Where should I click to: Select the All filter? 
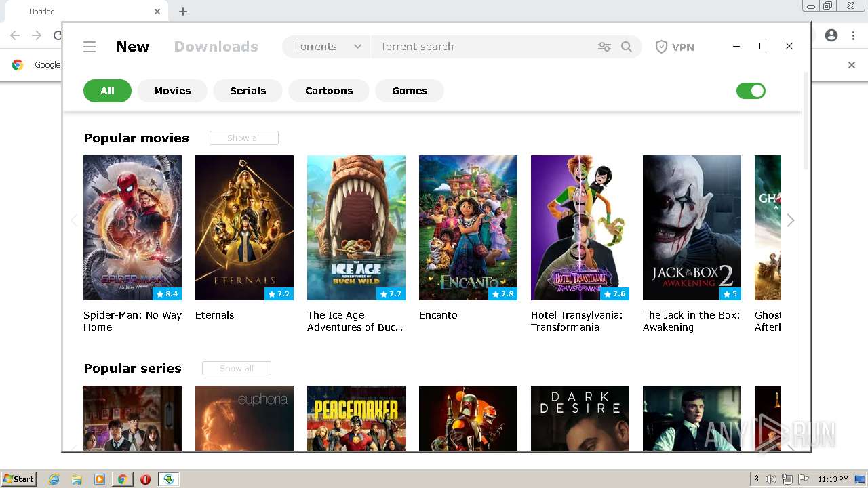[107, 91]
